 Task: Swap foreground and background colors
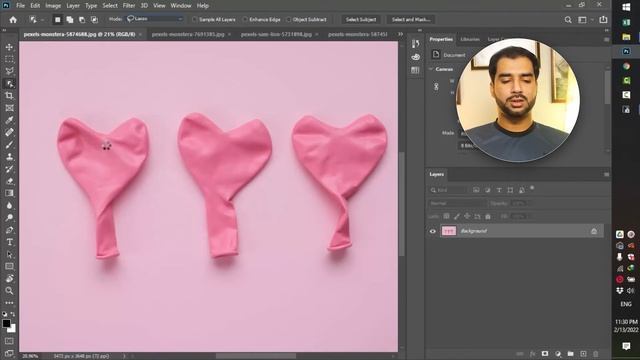point(13,314)
